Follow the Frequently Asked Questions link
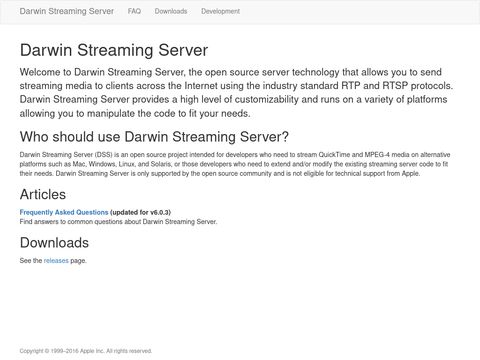Viewport: 480px width, 360px height. point(64,212)
